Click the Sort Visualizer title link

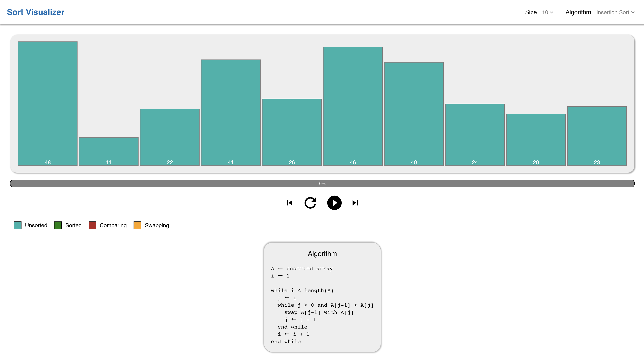[x=36, y=12]
